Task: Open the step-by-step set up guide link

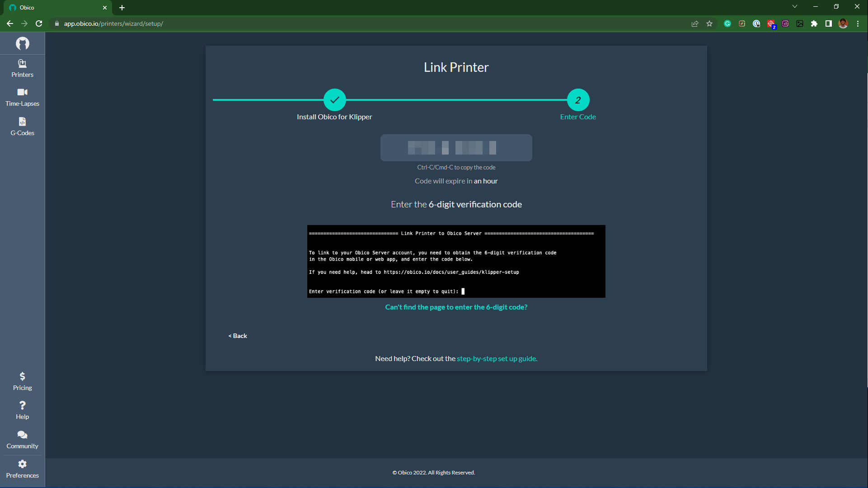Action: click(497, 359)
